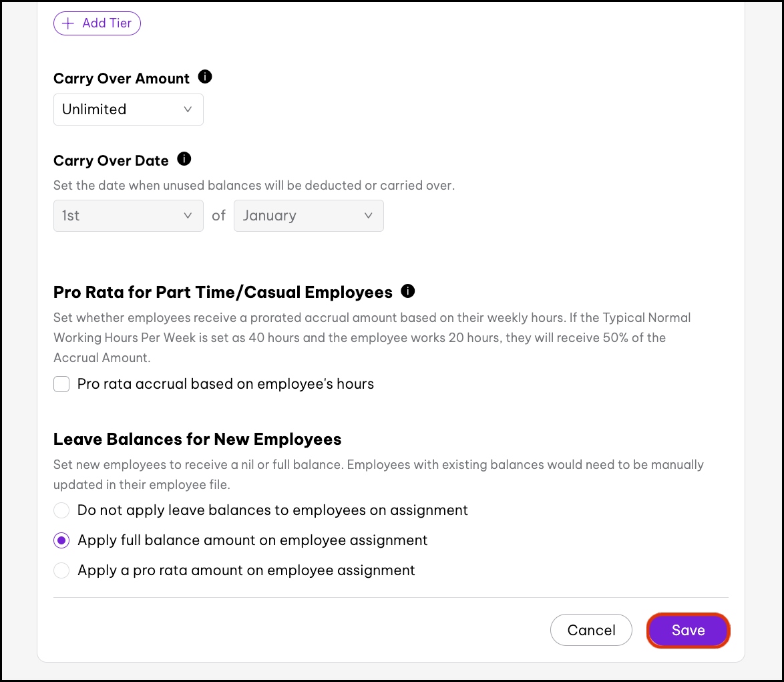Click the Add Tier button label
This screenshot has width=784, height=682.
pyautogui.click(x=107, y=23)
